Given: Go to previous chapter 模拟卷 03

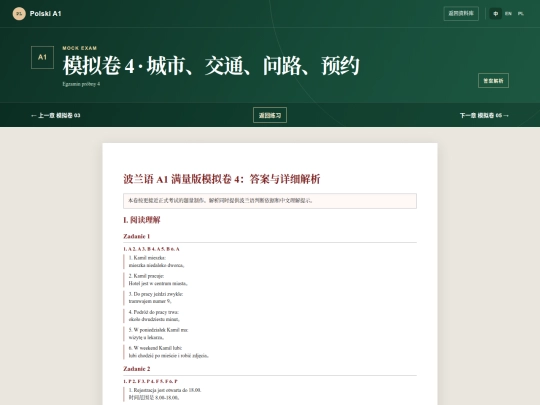Looking at the screenshot, I should [x=55, y=115].
